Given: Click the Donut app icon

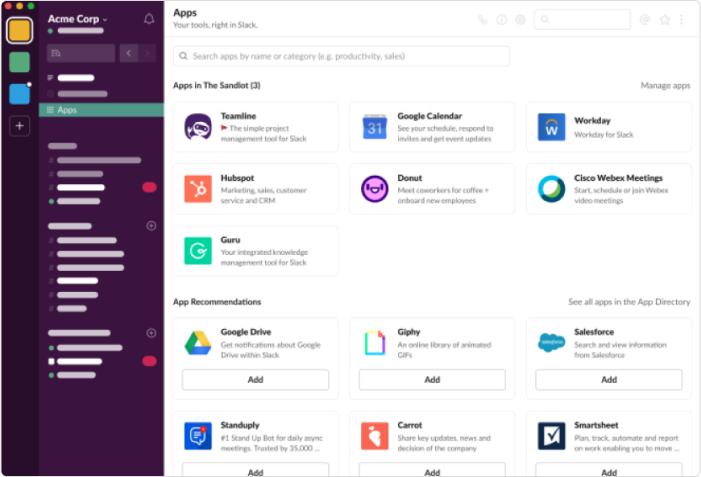Looking at the screenshot, I should click(375, 189).
